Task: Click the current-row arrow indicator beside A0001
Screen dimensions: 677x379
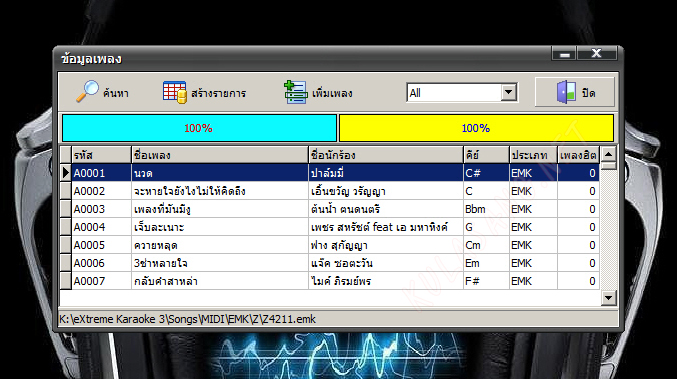Action: (x=66, y=173)
